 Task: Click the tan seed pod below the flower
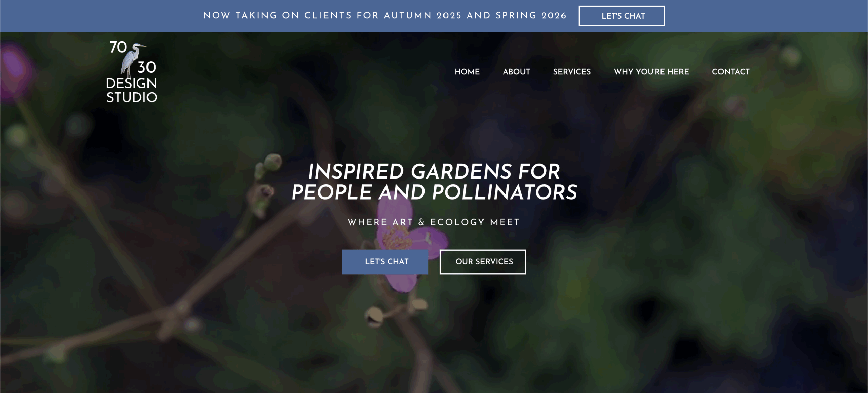pos(374,316)
